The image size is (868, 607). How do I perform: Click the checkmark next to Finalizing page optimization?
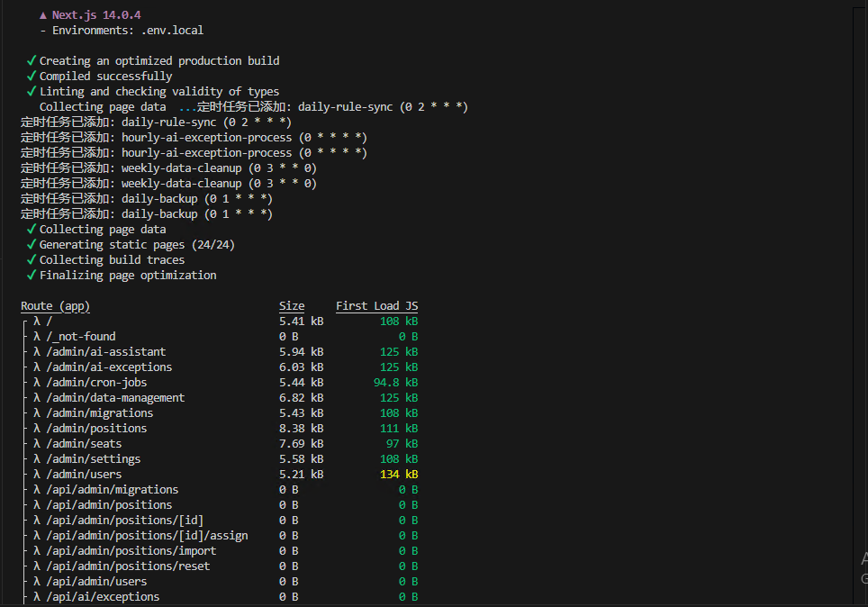pyautogui.click(x=32, y=276)
